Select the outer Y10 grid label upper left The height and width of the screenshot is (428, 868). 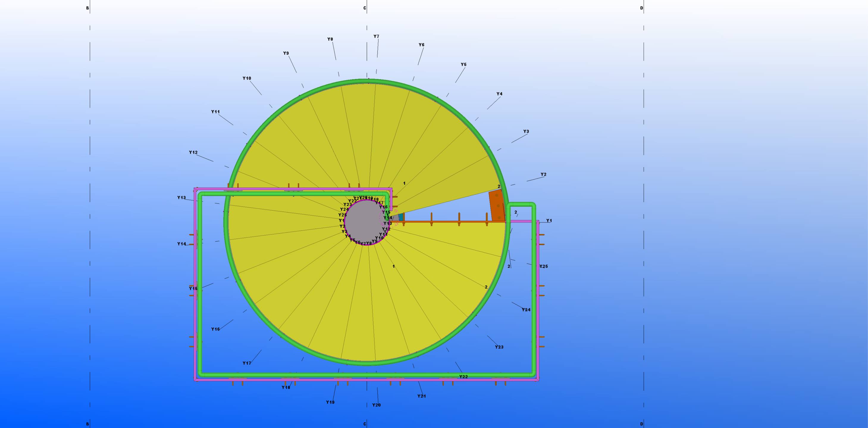click(247, 78)
